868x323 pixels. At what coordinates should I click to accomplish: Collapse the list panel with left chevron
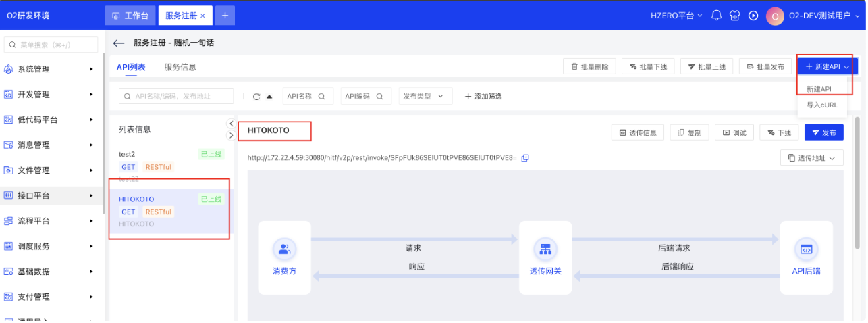[231, 124]
